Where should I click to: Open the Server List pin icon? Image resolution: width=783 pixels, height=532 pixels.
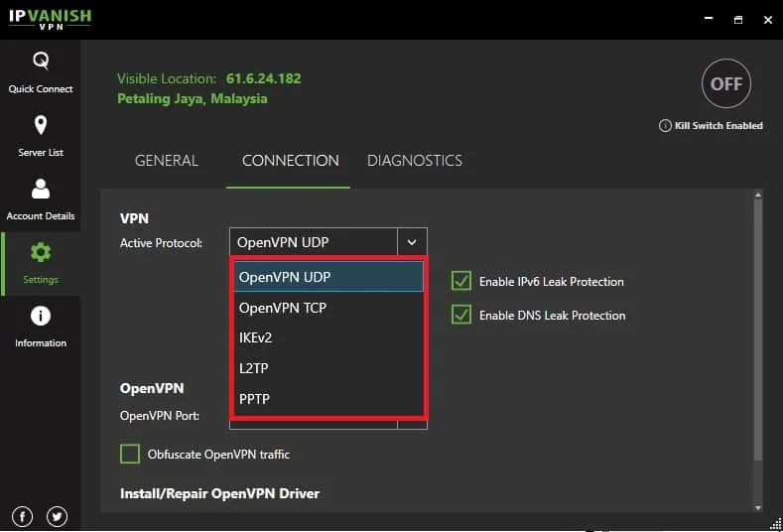click(x=41, y=125)
